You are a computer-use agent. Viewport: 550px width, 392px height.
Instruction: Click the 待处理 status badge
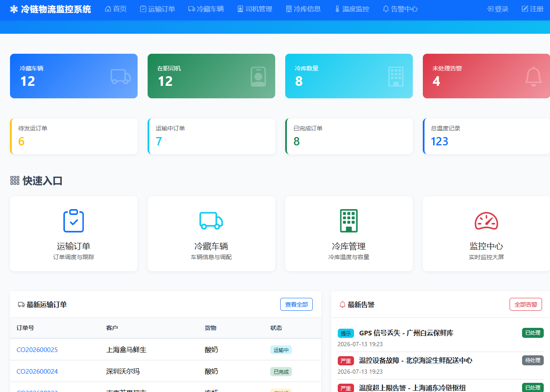pyautogui.click(x=533, y=360)
